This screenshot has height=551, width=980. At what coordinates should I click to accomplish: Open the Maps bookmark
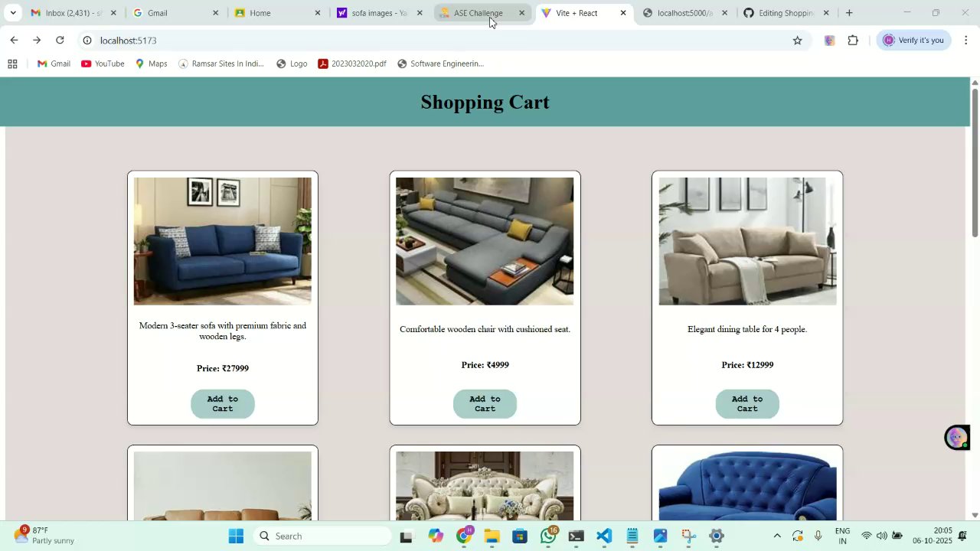click(151, 64)
